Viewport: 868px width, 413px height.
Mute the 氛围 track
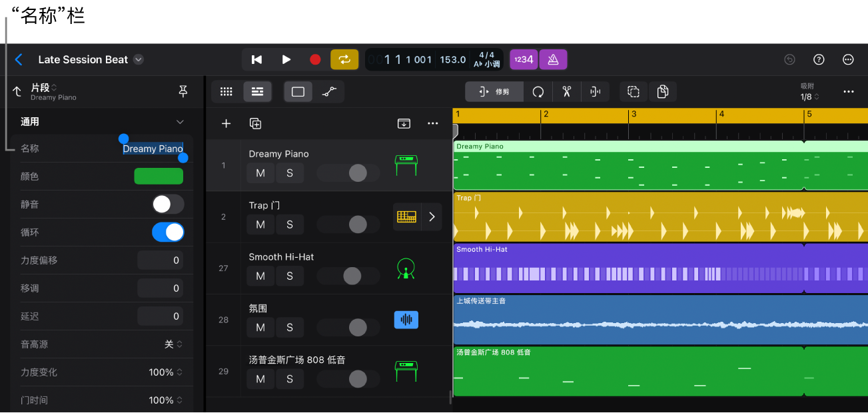tap(260, 327)
